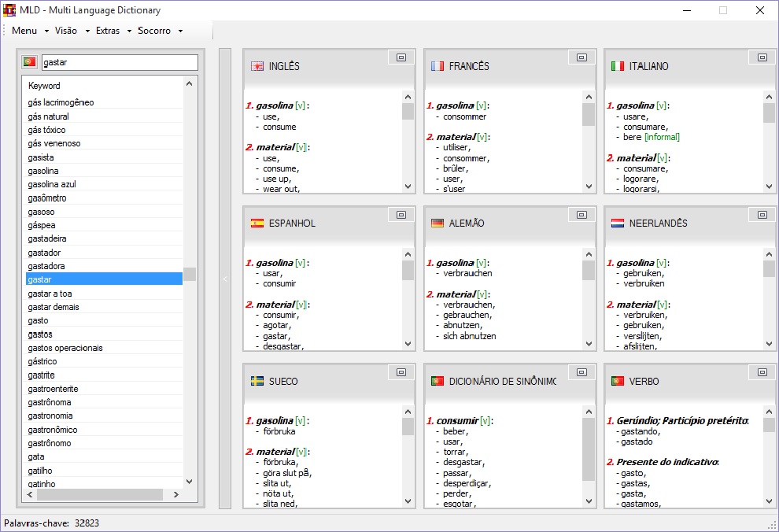Expand the Visão dropdown menu
The width and height of the screenshot is (779, 532).
pos(71,31)
